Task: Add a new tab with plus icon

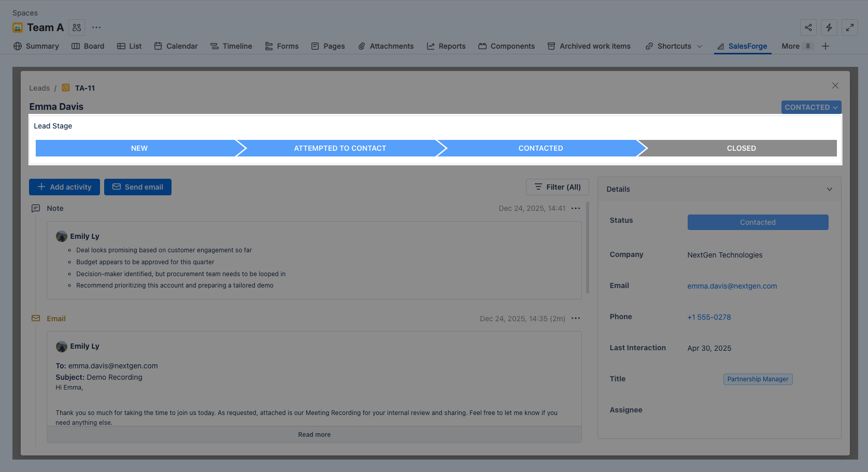Action: click(826, 46)
